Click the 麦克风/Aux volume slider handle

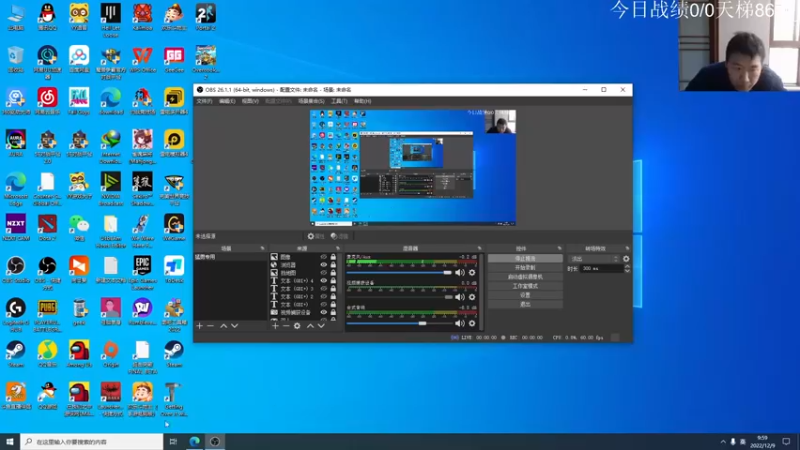point(448,272)
